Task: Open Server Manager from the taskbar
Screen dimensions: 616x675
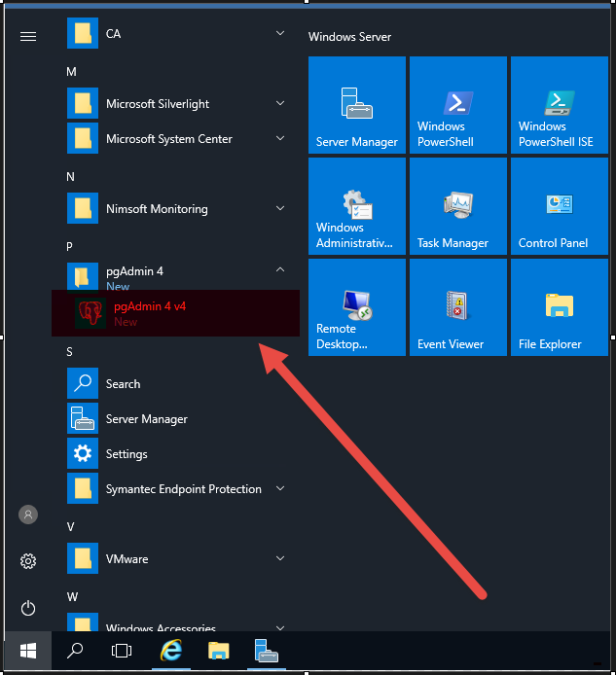Action: click(x=267, y=651)
